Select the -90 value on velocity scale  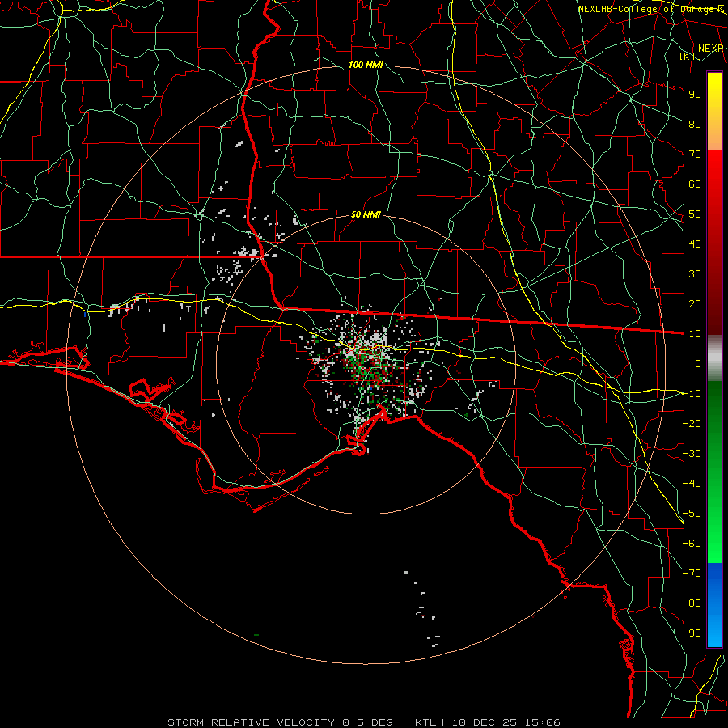click(x=692, y=633)
